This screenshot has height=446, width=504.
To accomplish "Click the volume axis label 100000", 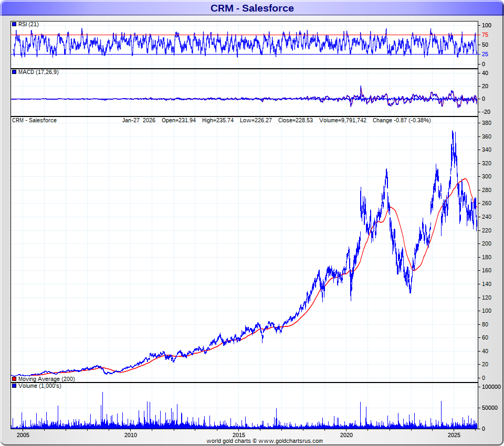I will point(491,387).
